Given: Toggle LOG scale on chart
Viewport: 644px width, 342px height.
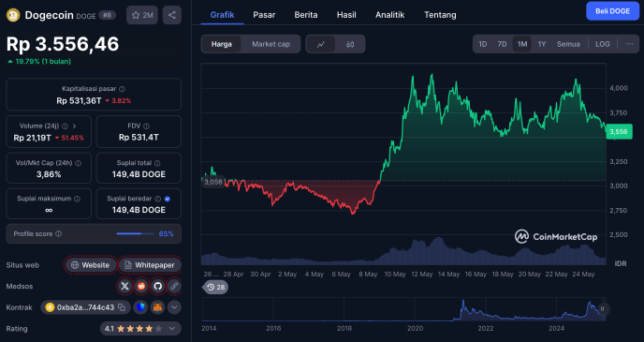Looking at the screenshot, I should coord(603,44).
